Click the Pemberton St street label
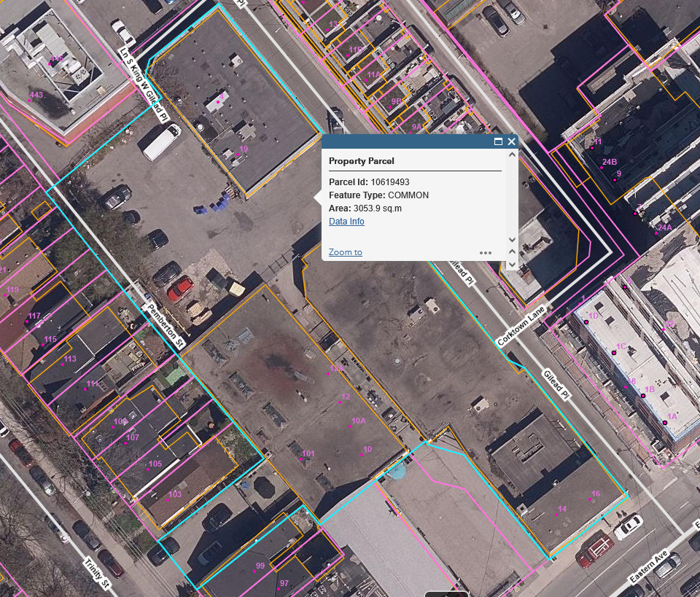 pos(166,325)
